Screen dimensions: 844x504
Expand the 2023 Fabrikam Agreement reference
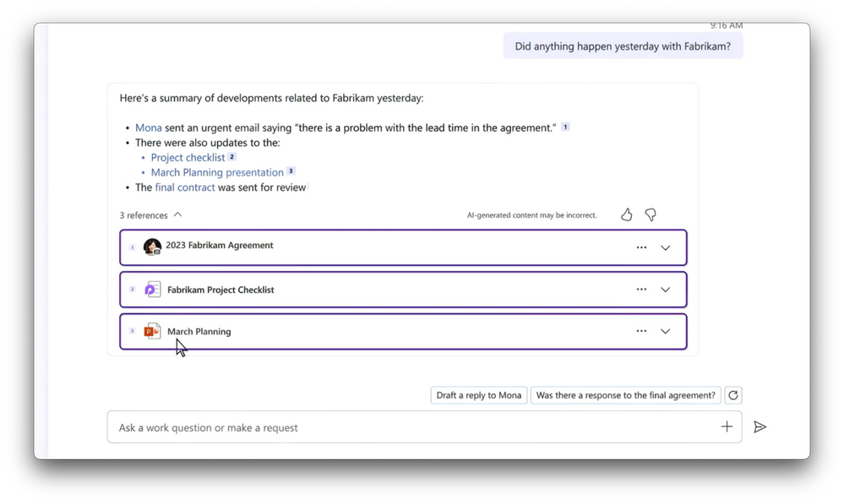click(665, 248)
